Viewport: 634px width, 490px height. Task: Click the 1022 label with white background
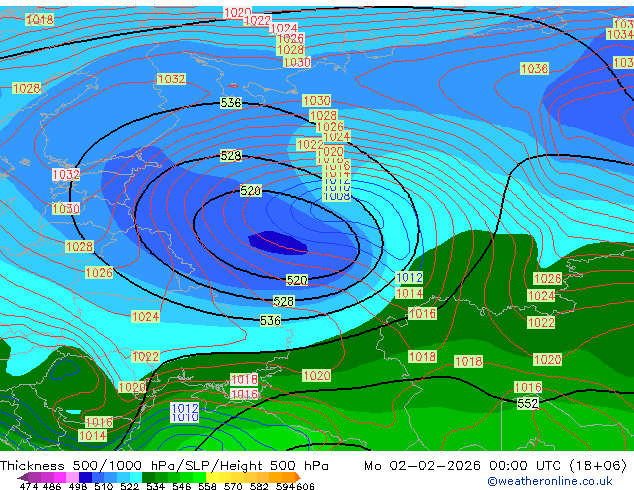click(x=258, y=20)
